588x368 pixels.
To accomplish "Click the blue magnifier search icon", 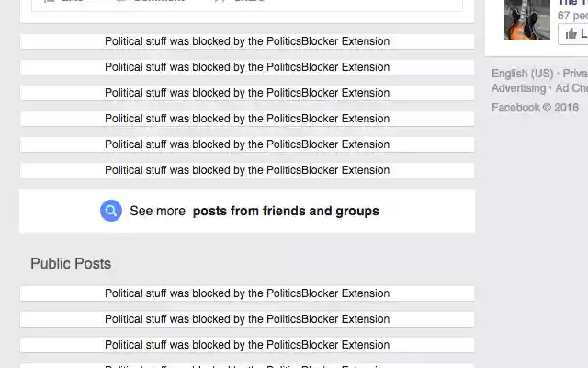I will tap(111, 211).
